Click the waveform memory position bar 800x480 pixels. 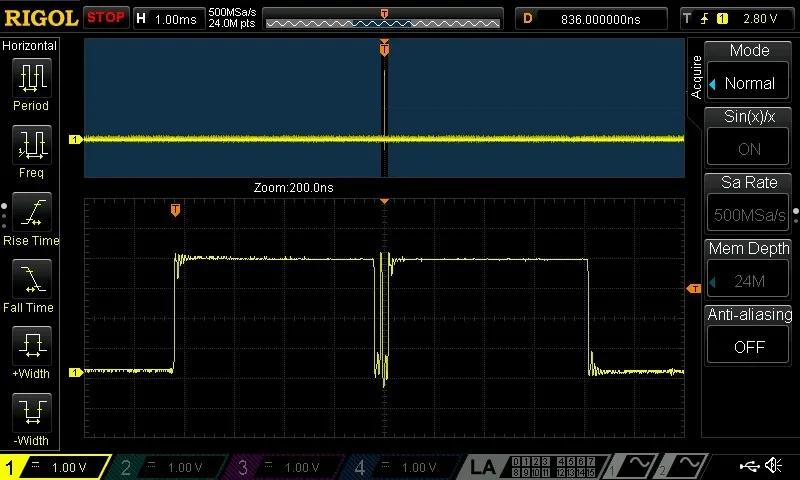(384, 18)
